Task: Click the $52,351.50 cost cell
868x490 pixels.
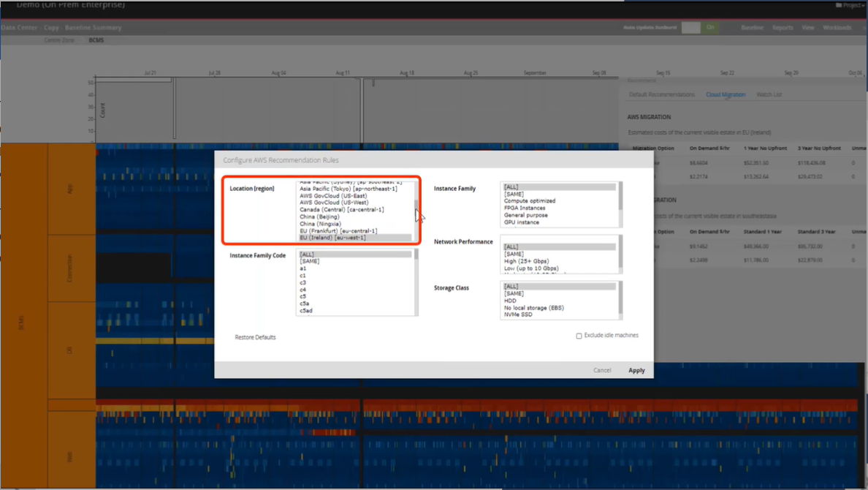Action: [x=757, y=163]
